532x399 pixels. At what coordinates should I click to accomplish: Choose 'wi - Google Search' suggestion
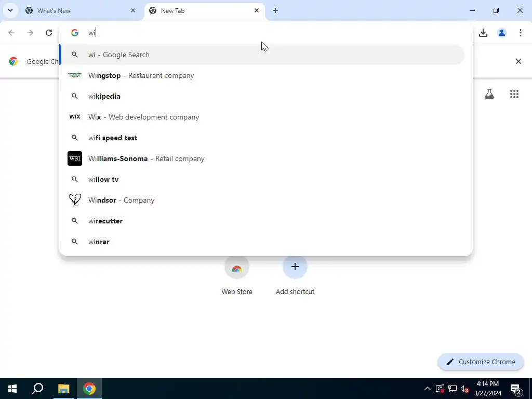262,55
